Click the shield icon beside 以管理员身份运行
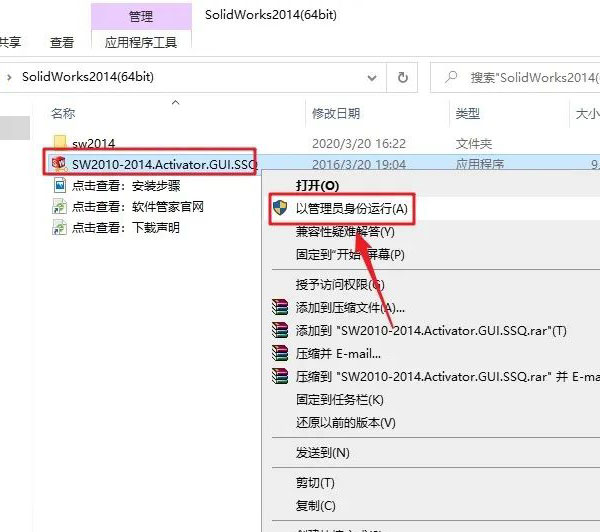 pos(280,208)
